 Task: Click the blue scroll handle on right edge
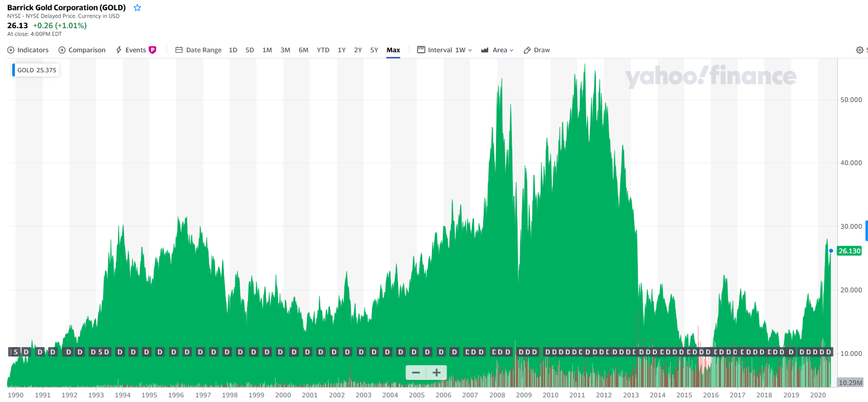pos(866,231)
